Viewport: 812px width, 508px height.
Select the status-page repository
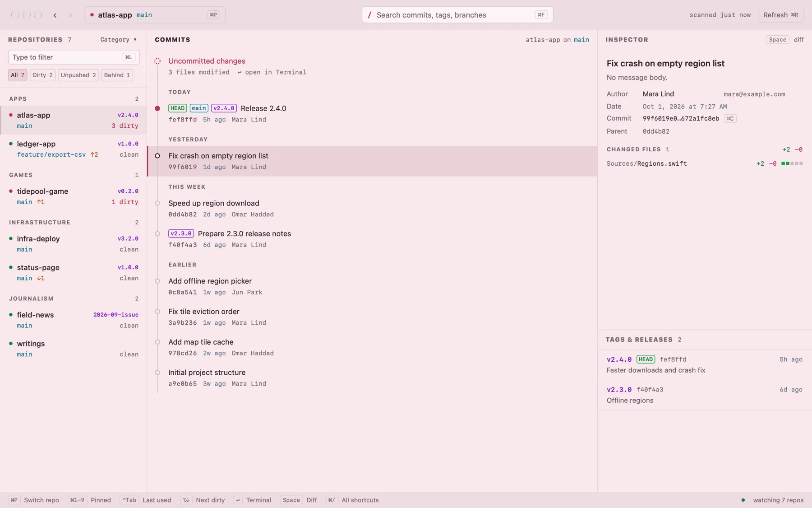(74, 273)
